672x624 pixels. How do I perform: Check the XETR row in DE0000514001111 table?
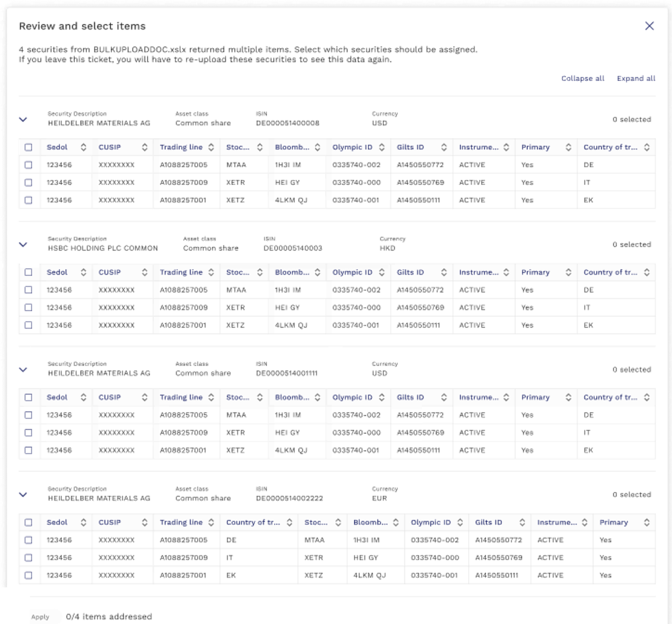pos(28,433)
